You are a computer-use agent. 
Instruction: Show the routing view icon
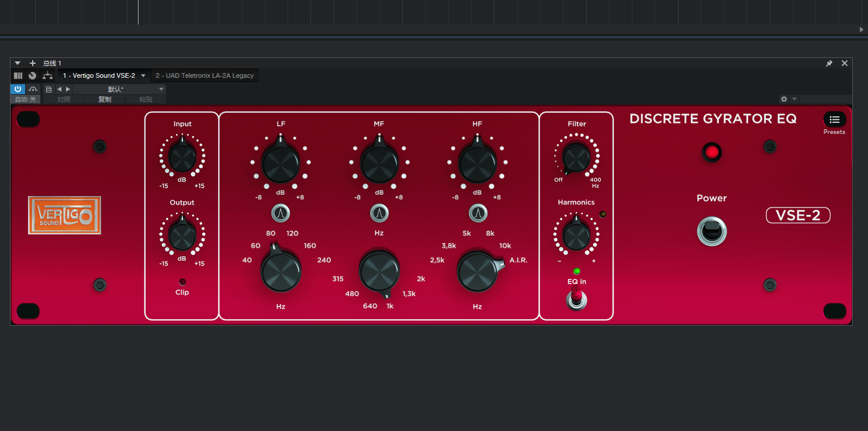pyautogui.click(x=47, y=75)
